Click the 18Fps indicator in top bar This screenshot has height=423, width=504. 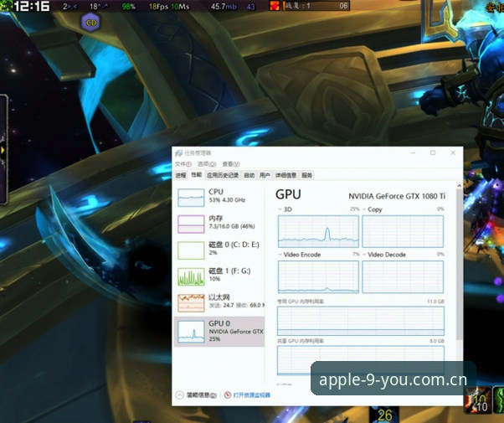pyautogui.click(x=158, y=7)
